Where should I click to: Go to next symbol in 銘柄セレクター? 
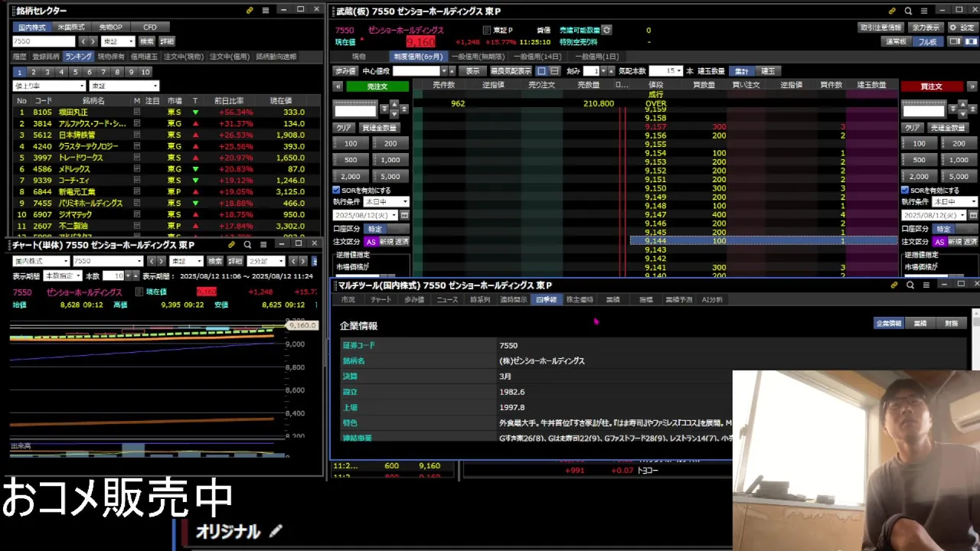tap(93, 41)
